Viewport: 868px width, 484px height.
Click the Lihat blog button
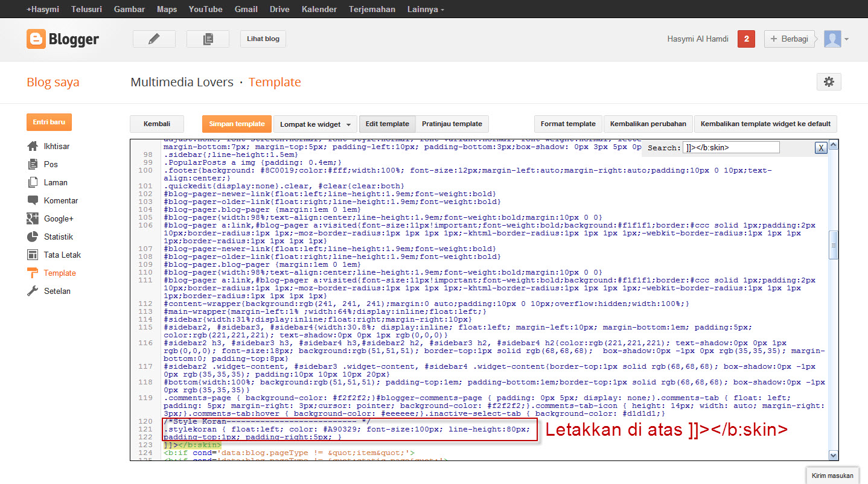coord(263,39)
